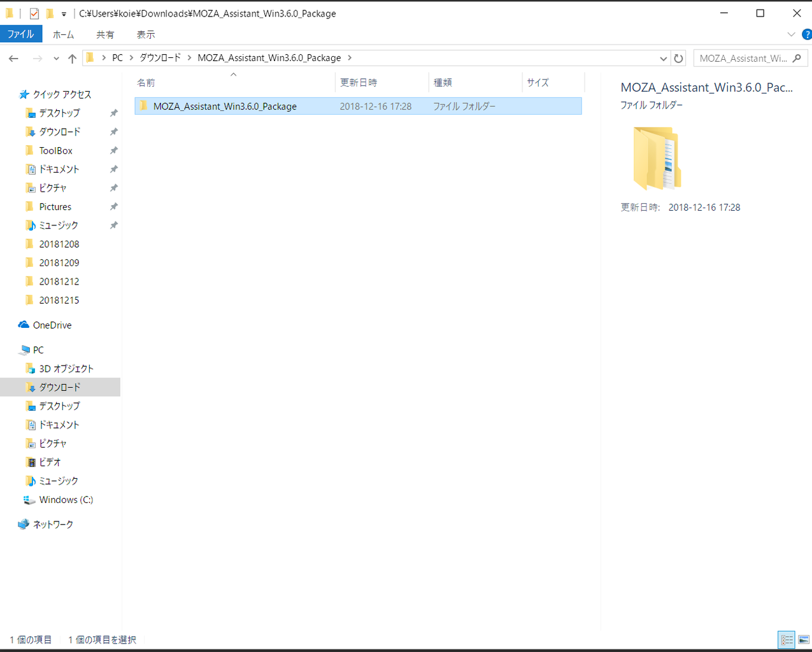Click ダウンロード in the breadcrumb path
The height and width of the screenshot is (652, 812).
160,58
